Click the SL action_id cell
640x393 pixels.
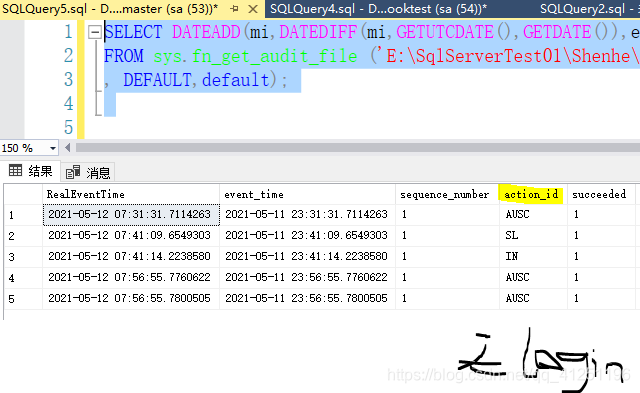pos(533,236)
